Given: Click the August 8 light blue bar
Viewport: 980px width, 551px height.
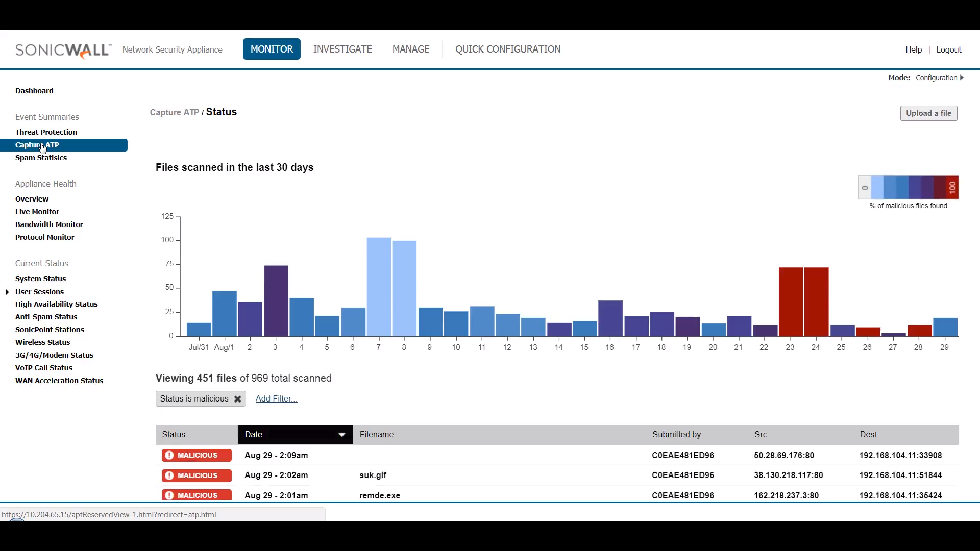Looking at the screenshot, I should (404, 288).
